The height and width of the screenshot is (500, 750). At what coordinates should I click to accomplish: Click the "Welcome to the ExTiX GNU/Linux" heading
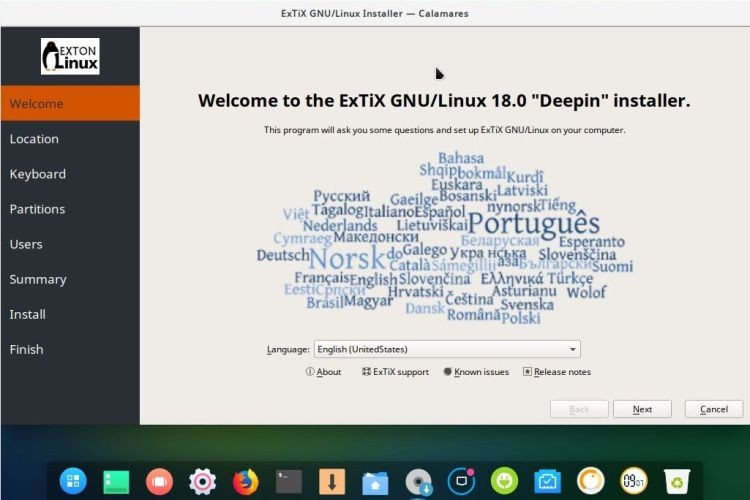[444, 101]
